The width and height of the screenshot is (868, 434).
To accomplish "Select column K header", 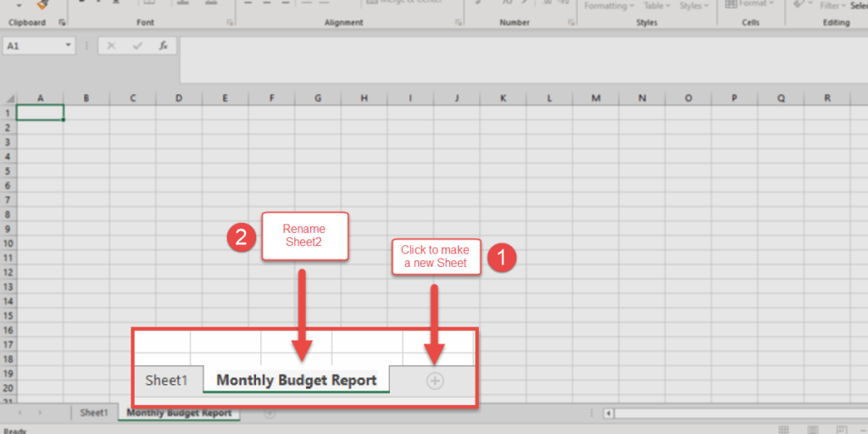I will [503, 98].
